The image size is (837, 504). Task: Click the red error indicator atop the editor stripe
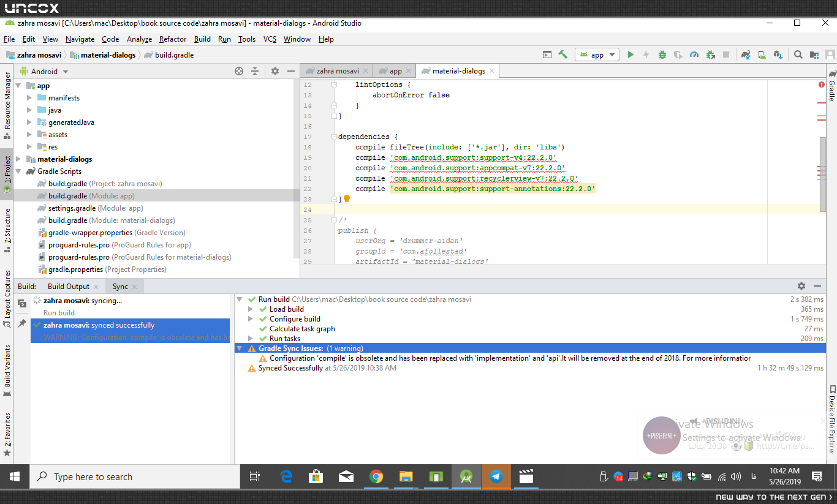pyautogui.click(x=822, y=85)
